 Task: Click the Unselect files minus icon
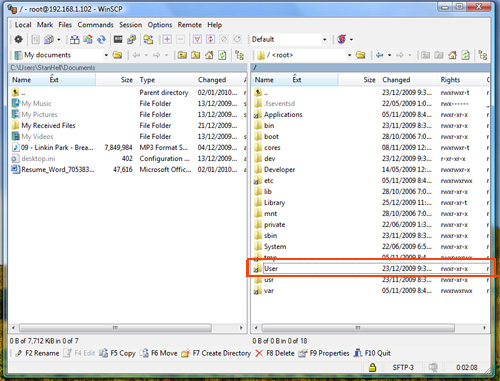coord(180,39)
